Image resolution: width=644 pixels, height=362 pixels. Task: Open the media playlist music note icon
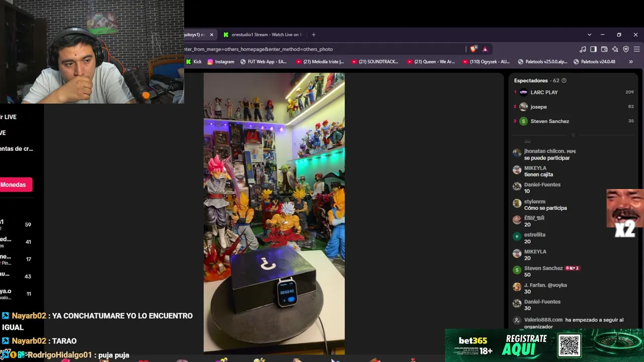[x=583, y=49]
